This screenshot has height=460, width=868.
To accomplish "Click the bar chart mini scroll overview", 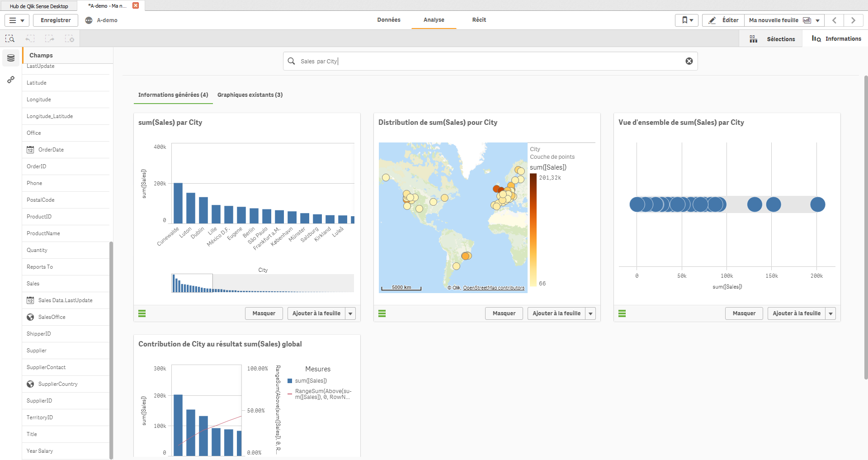I will pyautogui.click(x=263, y=283).
